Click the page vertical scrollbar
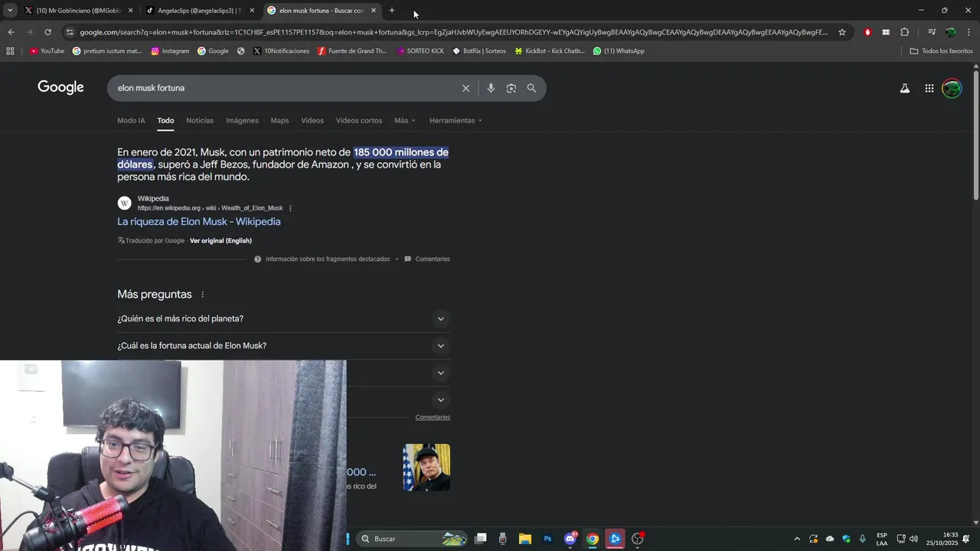Screen dimensions: 980x551 975,134
